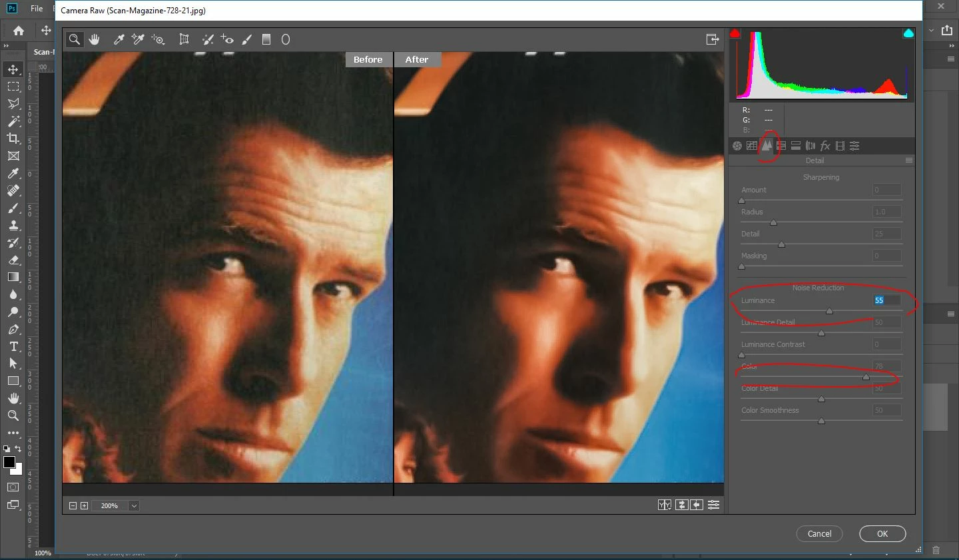This screenshot has width=959, height=560.
Task: Click the Color noise reduction value field
Action: 887,366
